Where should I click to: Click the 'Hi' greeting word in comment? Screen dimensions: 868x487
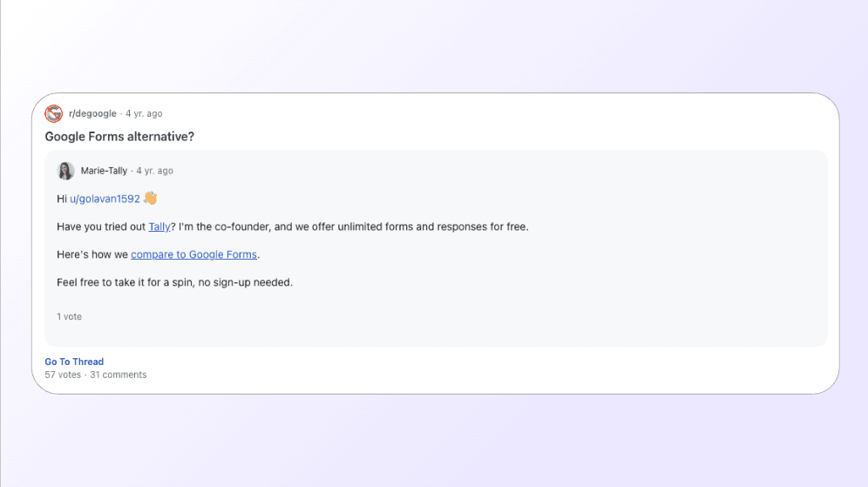click(62, 199)
